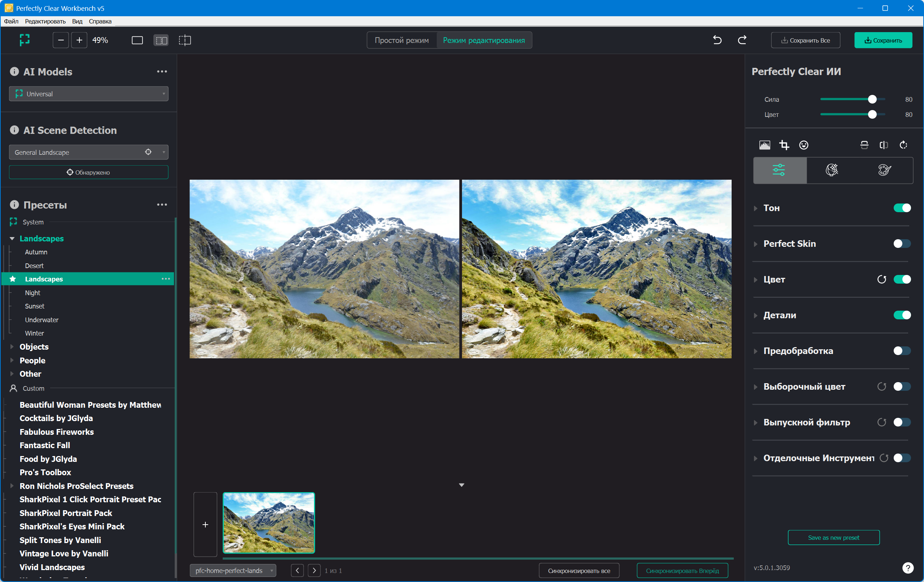The width and height of the screenshot is (924, 582).
Task: Select the palette brush tools tab icon
Action: pyautogui.click(x=884, y=170)
